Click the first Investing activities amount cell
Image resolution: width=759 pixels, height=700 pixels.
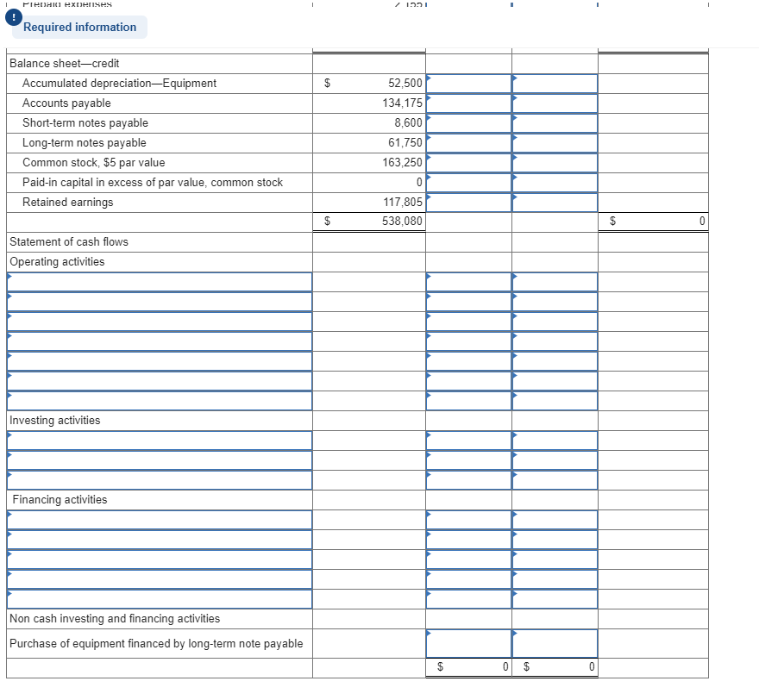468,441
